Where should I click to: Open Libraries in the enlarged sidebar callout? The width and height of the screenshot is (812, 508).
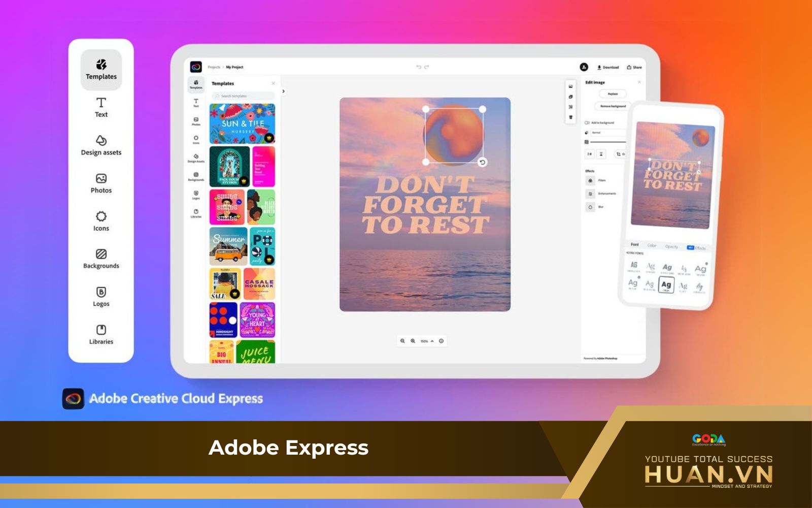coord(101,335)
